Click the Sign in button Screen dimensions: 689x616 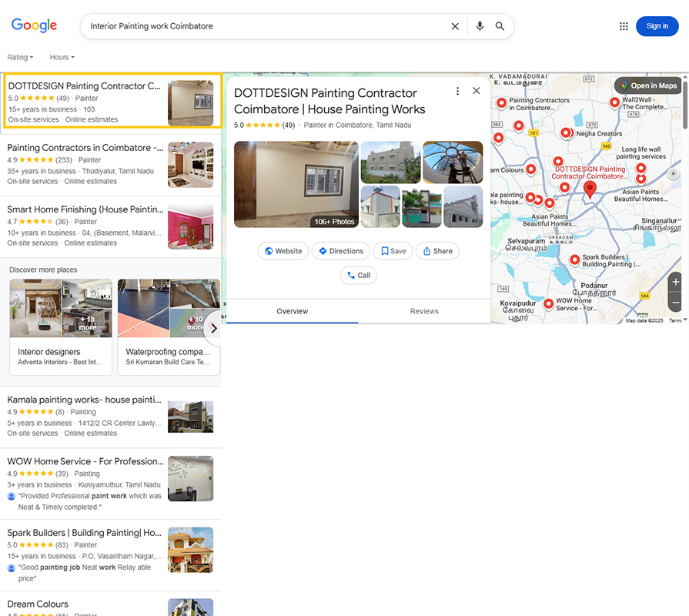coord(657,26)
